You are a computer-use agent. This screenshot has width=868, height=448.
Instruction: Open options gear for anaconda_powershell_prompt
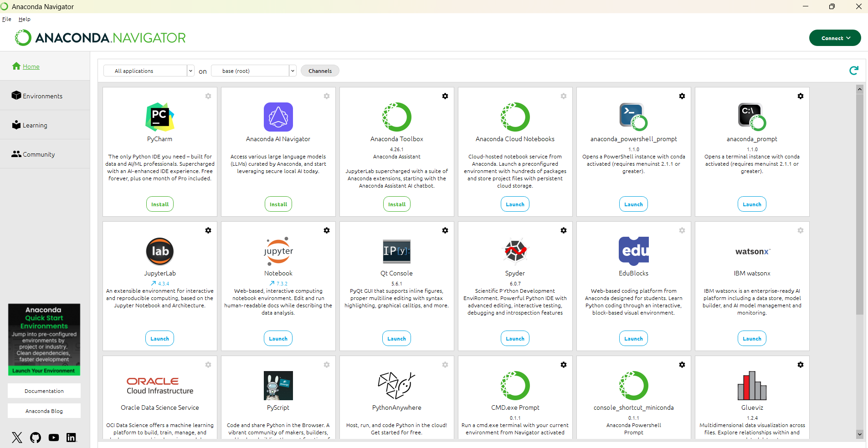[682, 96]
